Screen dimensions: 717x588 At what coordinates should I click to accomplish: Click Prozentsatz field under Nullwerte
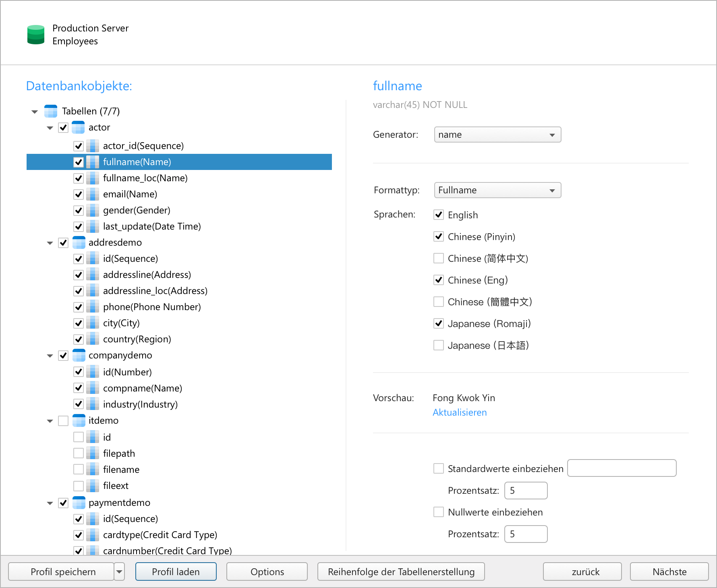click(x=526, y=534)
